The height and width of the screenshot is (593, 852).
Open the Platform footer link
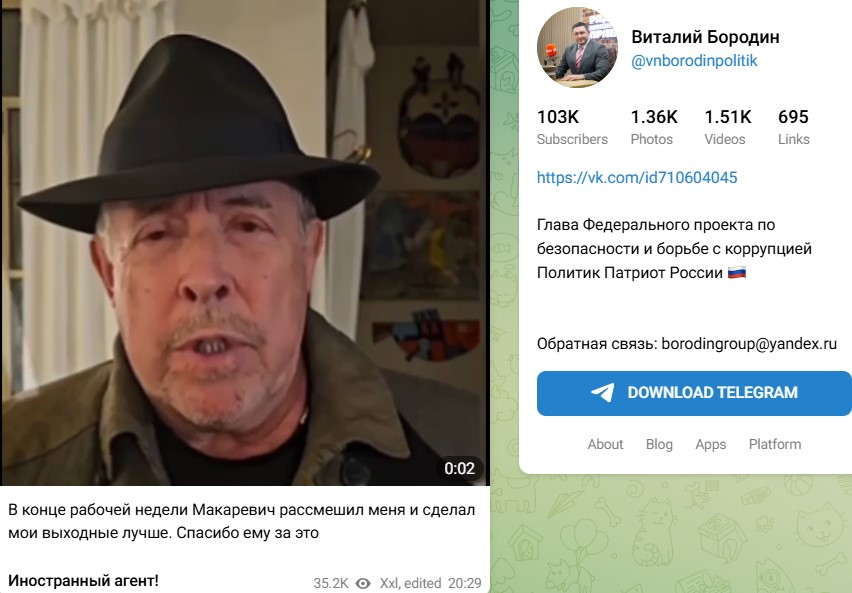775,444
